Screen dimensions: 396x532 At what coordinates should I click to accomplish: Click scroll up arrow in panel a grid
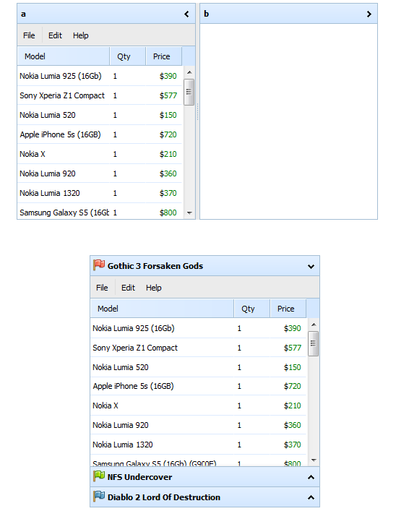pyautogui.click(x=189, y=72)
